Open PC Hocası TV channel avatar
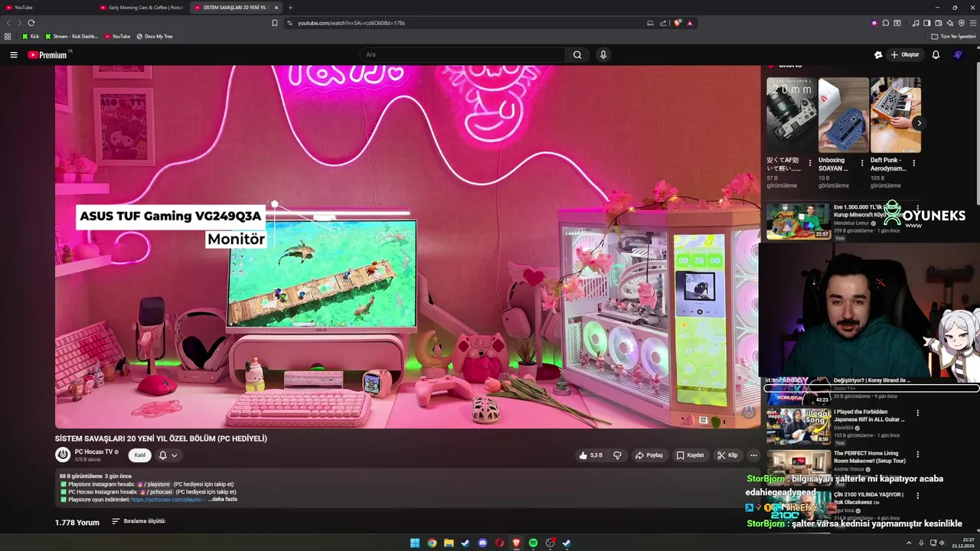 63,455
